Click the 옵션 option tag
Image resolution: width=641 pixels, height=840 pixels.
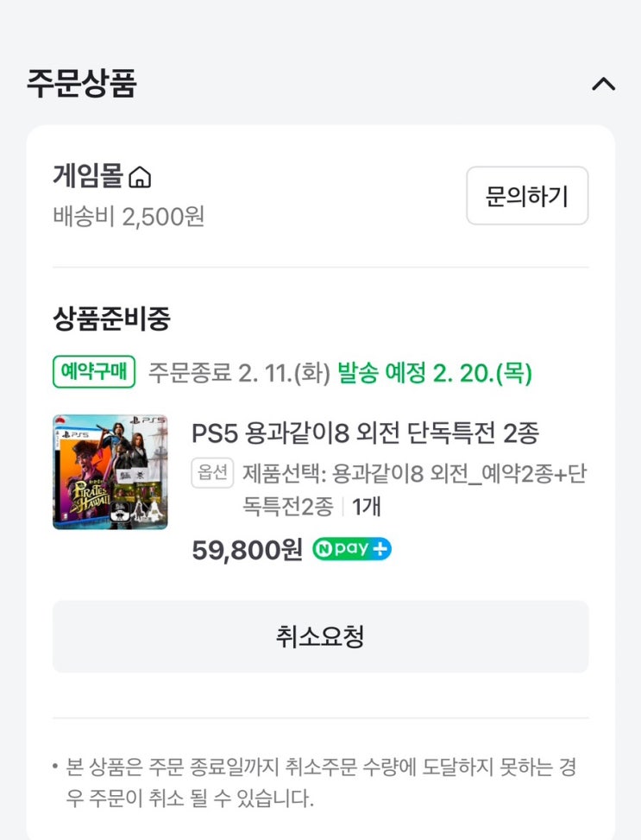(212, 473)
